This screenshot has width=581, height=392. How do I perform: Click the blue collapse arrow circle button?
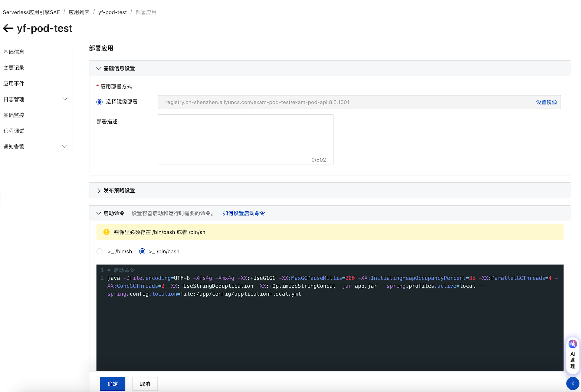coord(573,384)
